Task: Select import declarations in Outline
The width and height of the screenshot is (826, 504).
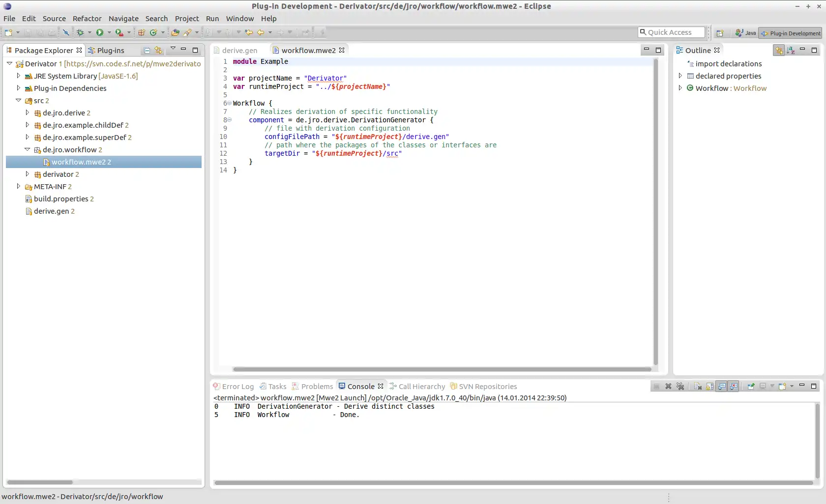Action: (724, 63)
